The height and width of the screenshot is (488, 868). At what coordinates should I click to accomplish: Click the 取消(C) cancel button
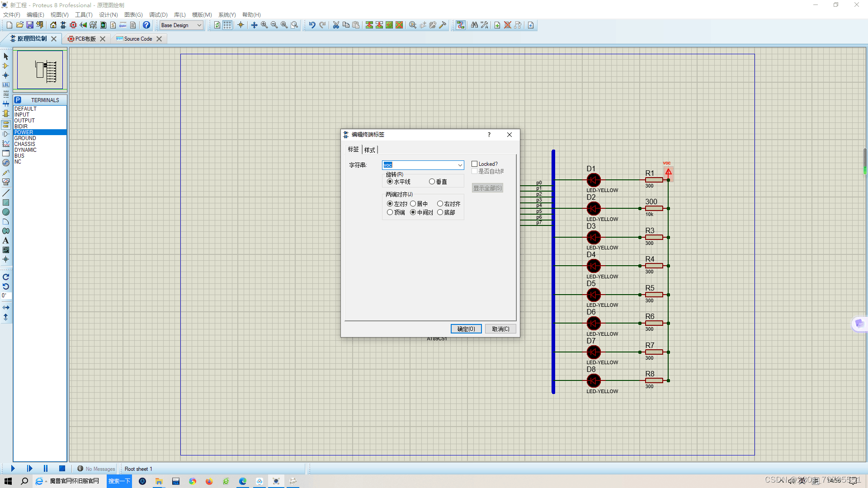coord(500,329)
